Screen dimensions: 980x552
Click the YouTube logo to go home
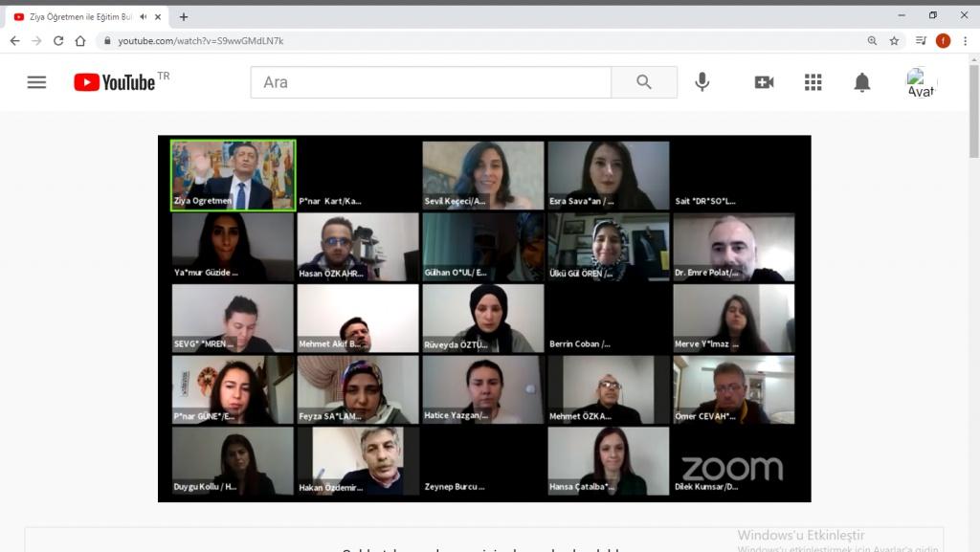[x=115, y=82]
